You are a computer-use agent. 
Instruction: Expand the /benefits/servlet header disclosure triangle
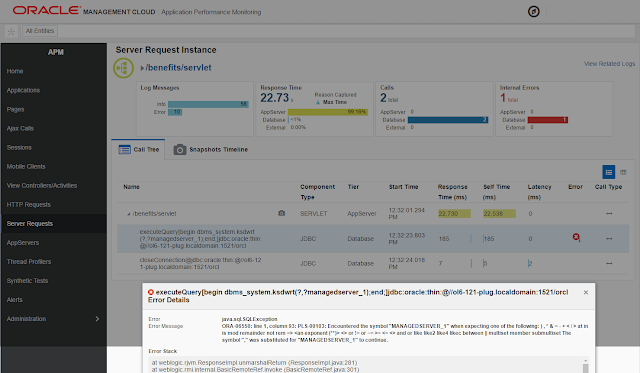click(142, 68)
